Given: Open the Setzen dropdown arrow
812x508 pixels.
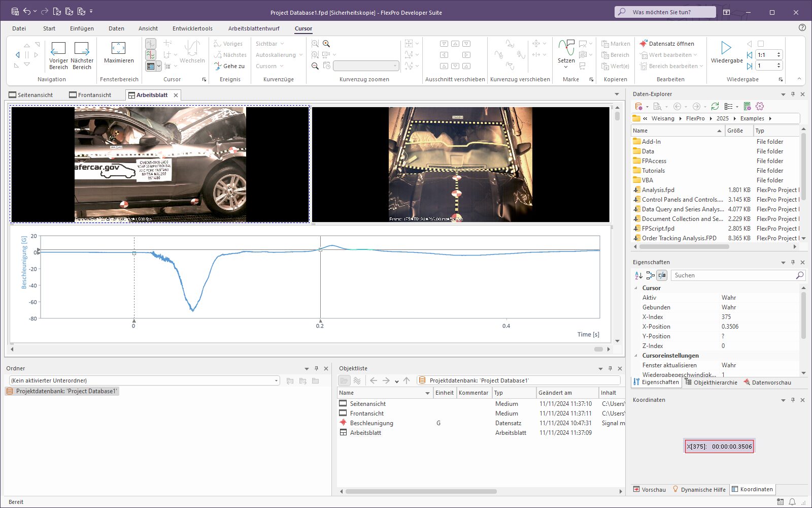Looking at the screenshot, I should (566, 67).
